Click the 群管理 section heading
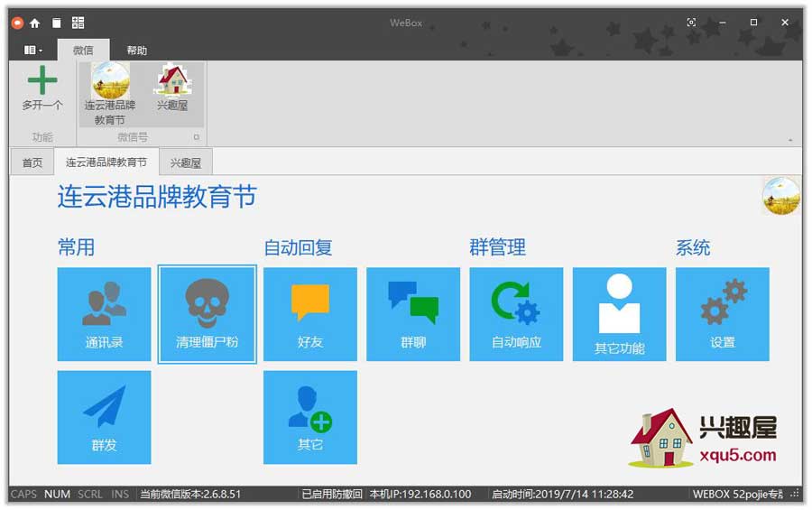812x510 pixels. point(498,247)
